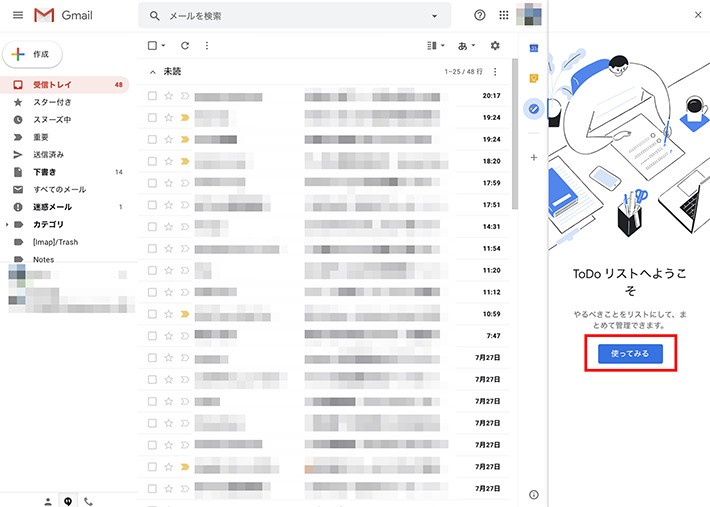Close the ToDo side panel
Screen dimensions: 710x507
pyautogui.click(x=698, y=15)
